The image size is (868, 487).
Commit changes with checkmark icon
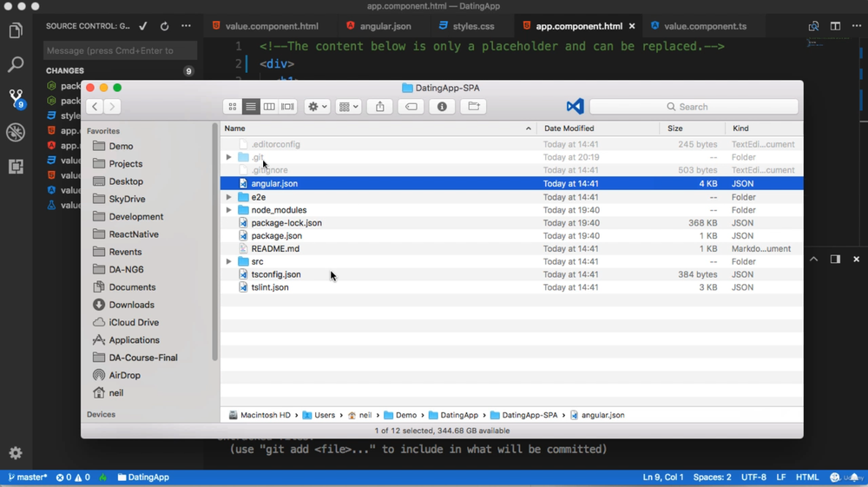143,26
